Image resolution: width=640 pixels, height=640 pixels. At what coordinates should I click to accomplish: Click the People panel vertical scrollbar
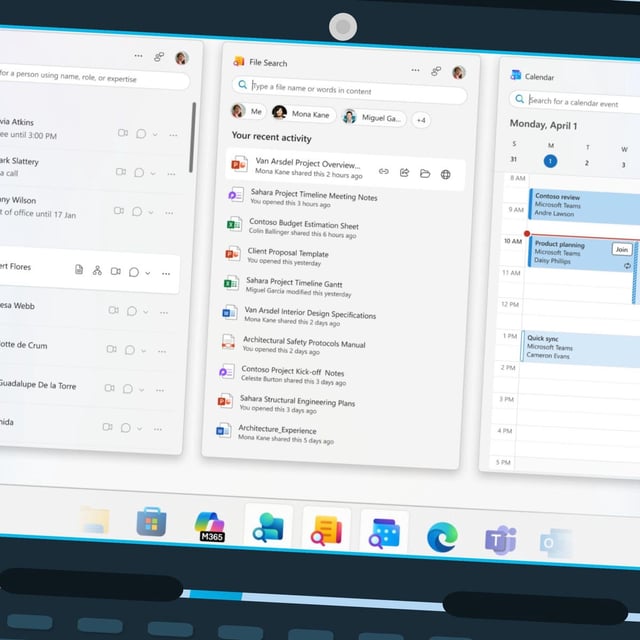coord(192,137)
